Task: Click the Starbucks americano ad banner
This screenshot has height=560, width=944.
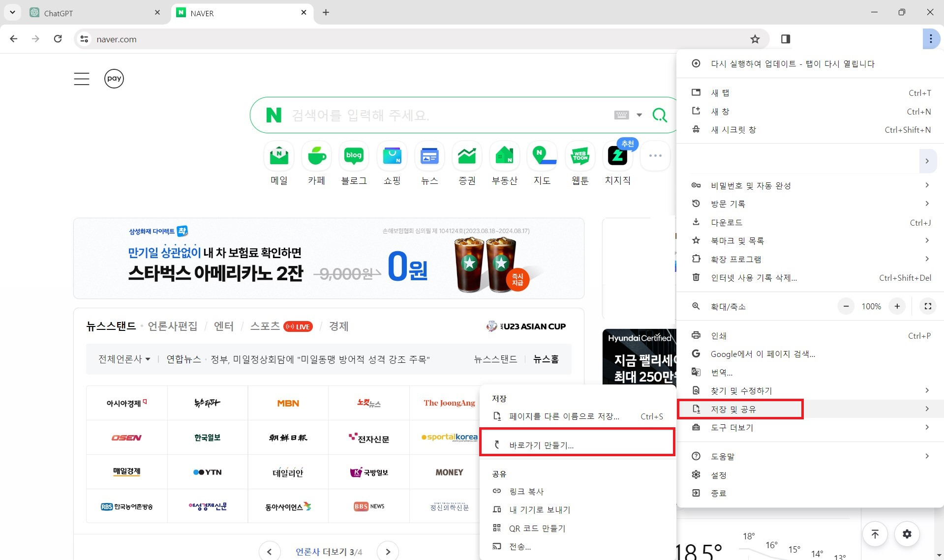Action: point(329,259)
